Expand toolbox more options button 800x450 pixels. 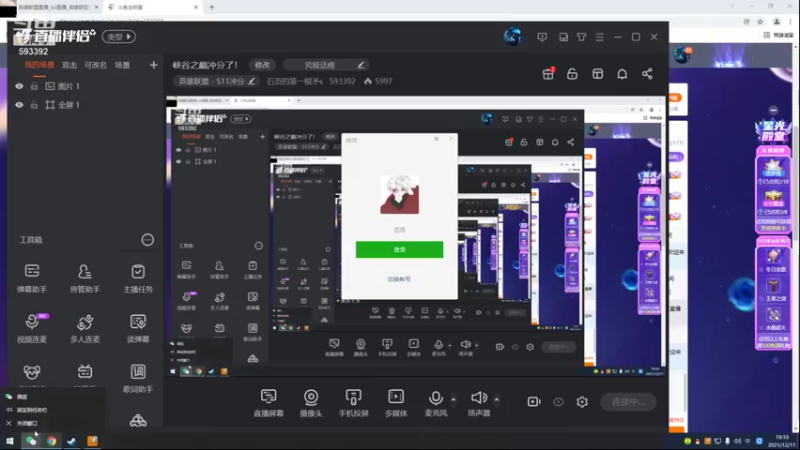[x=147, y=240]
